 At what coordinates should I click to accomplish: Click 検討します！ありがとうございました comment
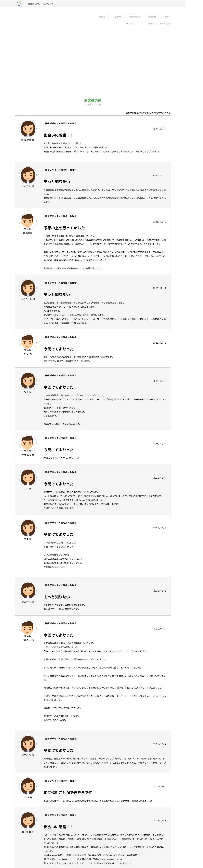point(62,458)
